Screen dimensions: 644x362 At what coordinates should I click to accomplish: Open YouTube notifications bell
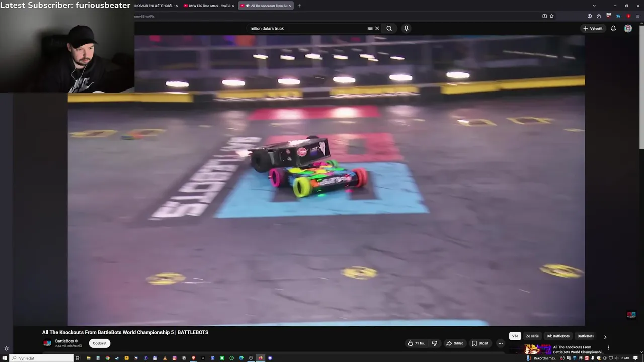[x=613, y=28]
